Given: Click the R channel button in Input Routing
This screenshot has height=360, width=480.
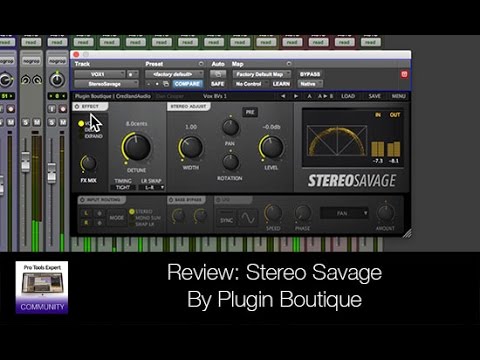Looking at the screenshot, I should tap(86, 223).
